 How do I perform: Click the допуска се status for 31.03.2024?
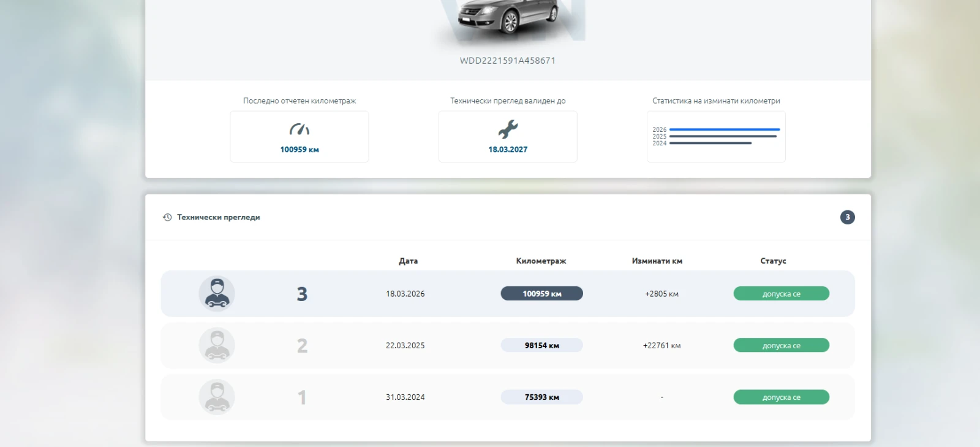pos(782,397)
